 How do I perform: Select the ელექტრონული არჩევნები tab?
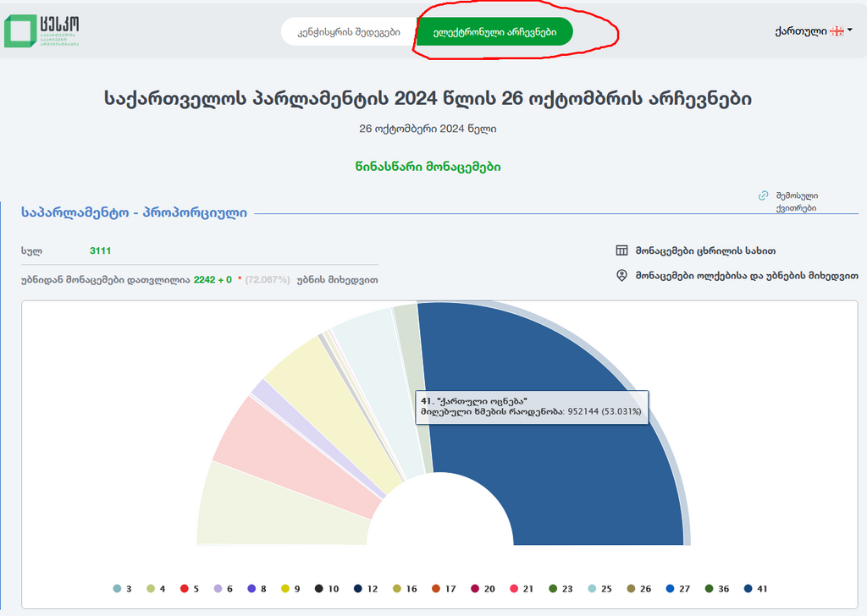[494, 31]
